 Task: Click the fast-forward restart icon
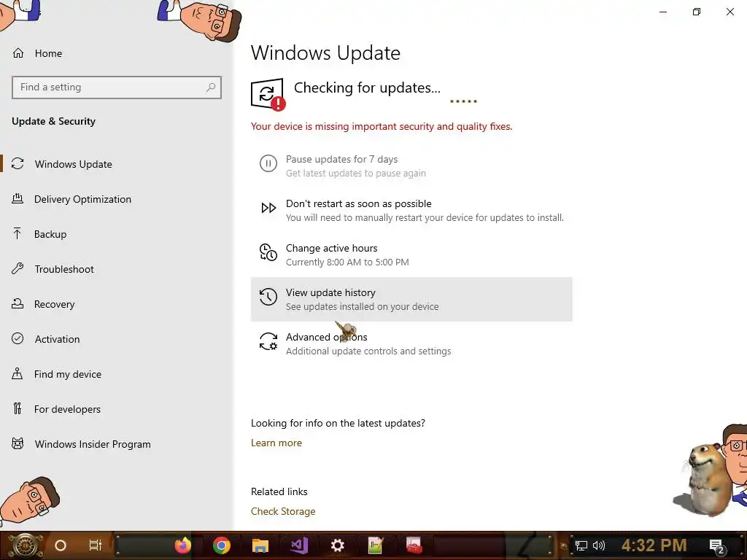268,208
